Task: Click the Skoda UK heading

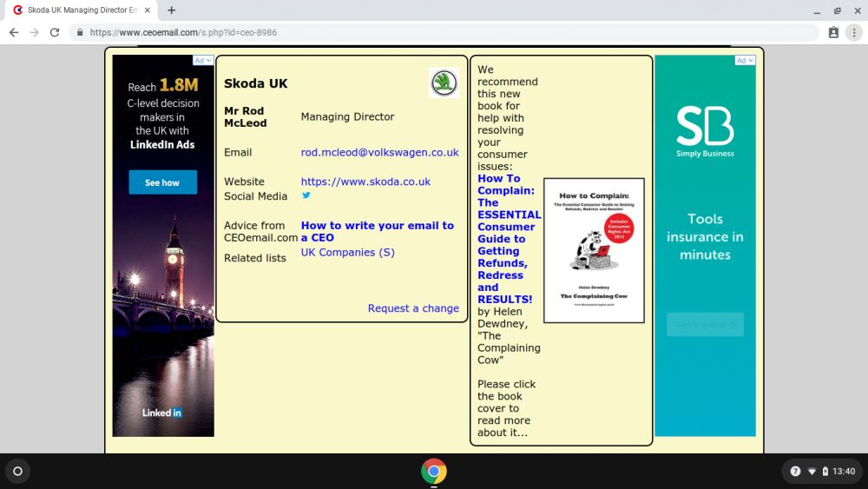Action: (256, 83)
